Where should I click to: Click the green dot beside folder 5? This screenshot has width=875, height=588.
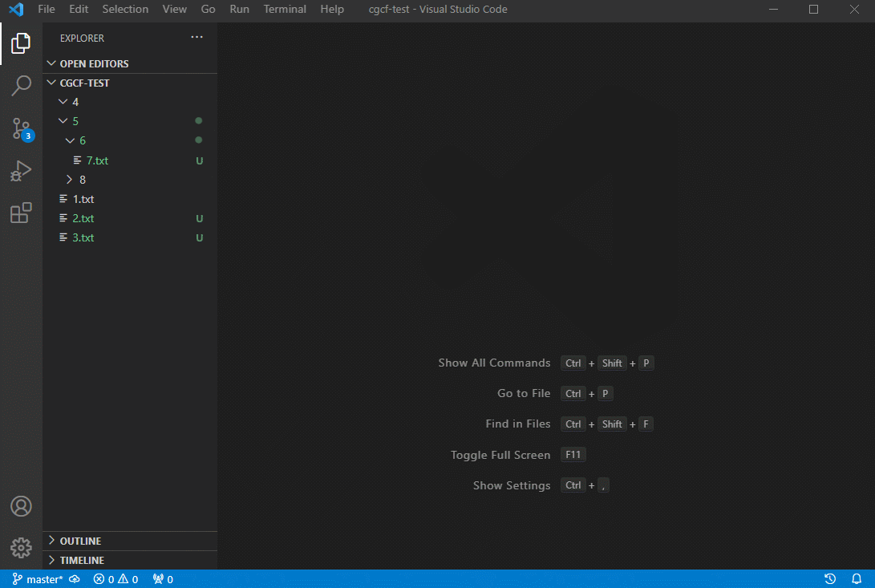click(x=199, y=120)
